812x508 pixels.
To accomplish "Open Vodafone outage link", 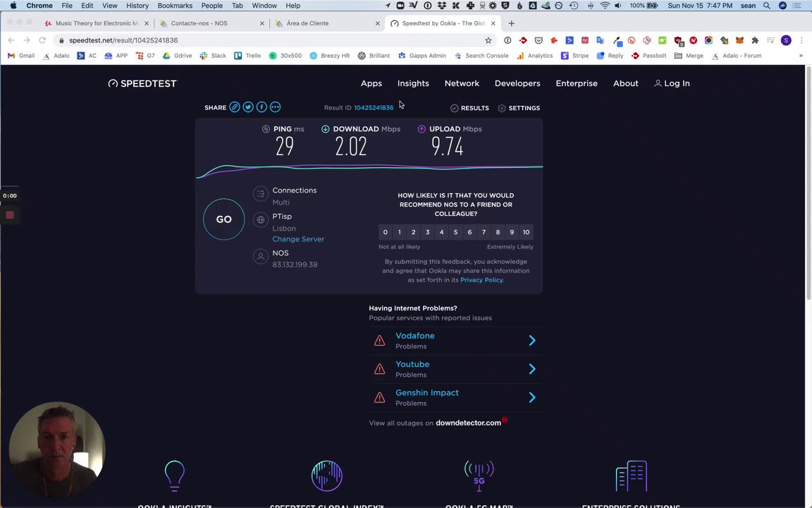I will [414, 336].
